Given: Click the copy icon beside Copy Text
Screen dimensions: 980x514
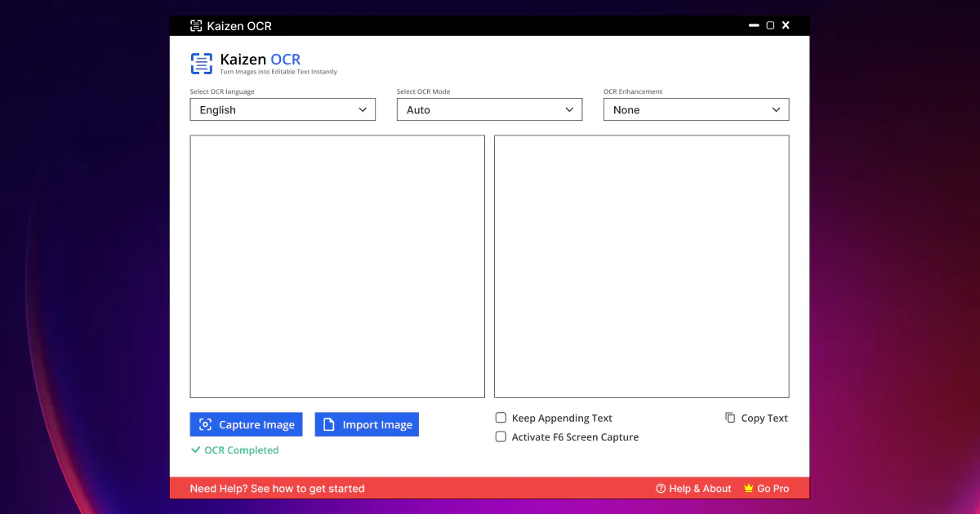Looking at the screenshot, I should [730, 418].
